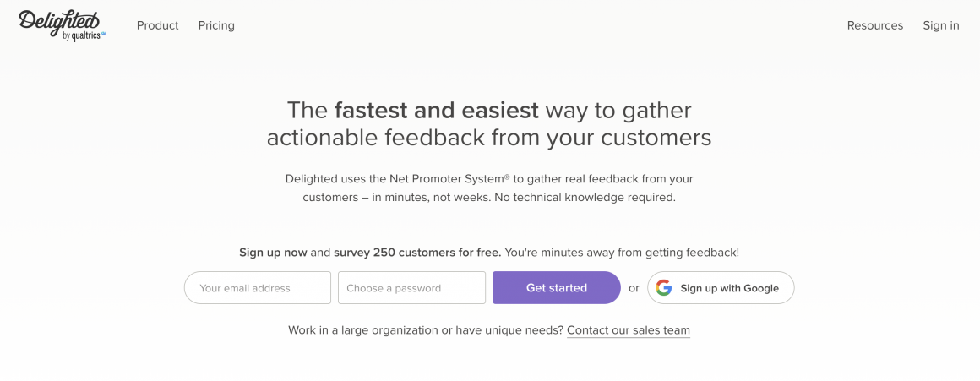Click the Delighted logo
The width and height of the screenshot is (980, 381).
pyautogui.click(x=58, y=20)
